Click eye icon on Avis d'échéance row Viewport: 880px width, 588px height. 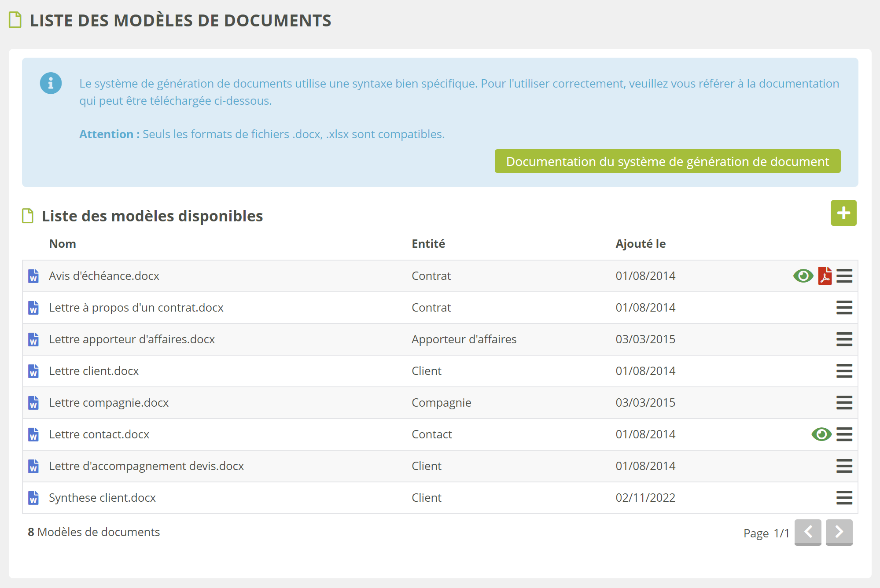point(803,276)
